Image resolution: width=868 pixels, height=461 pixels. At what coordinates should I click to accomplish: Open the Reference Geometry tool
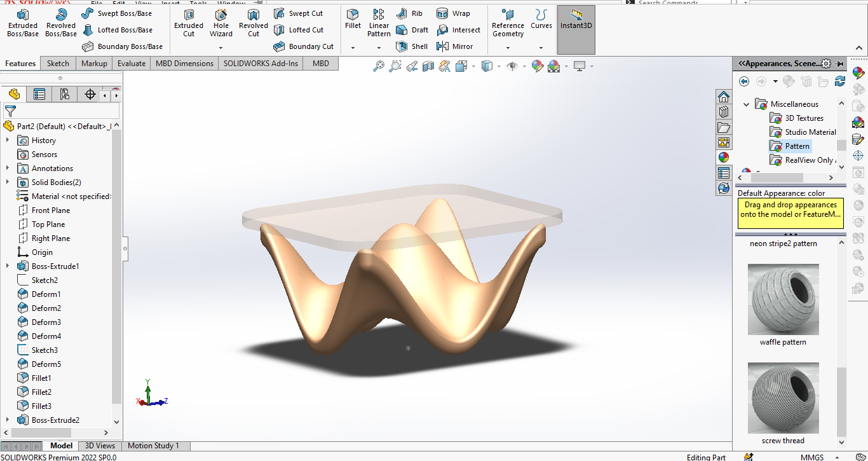[x=508, y=23]
